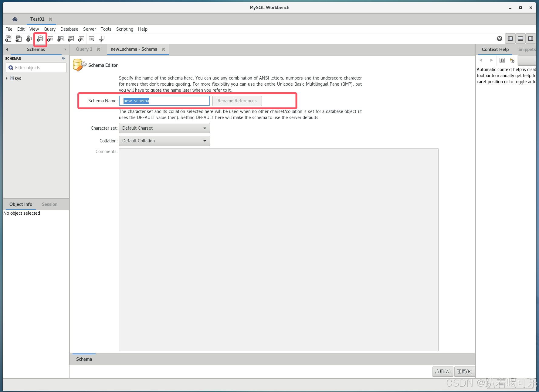Go forward in Context Help
The image size is (539, 392).
pyautogui.click(x=491, y=60)
